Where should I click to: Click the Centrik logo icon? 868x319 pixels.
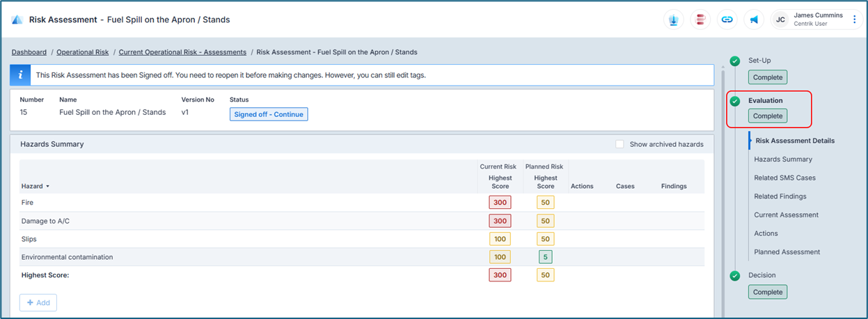17,20
